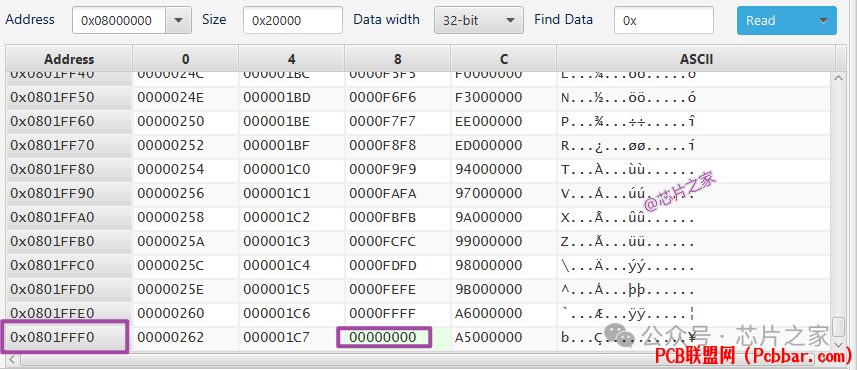Click cell value 0000FAFA
The image size is (857, 370).
pos(383,193)
